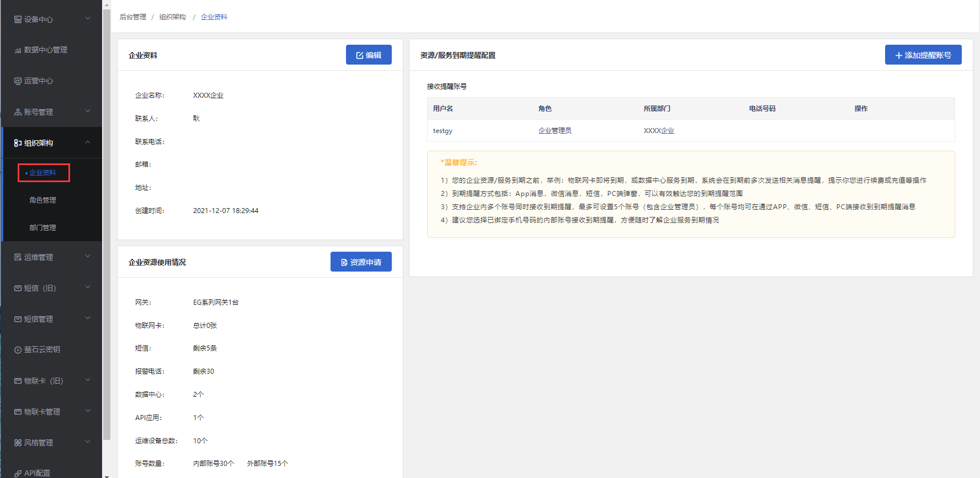The width and height of the screenshot is (980, 478).
Task: Expand the 设备中心 menu chevron
Action: pyautogui.click(x=88, y=19)
